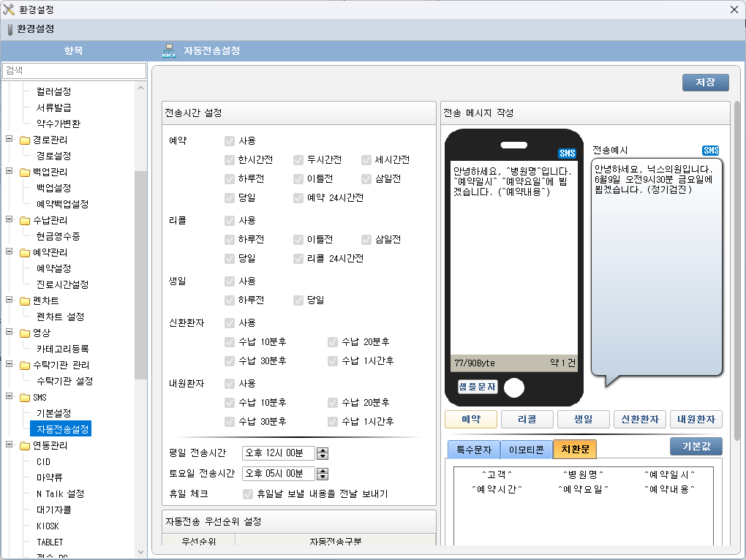Toggle the 예약 24시간전 checkbox
This screenshot has width=746, height=560.
pos(298,197)
